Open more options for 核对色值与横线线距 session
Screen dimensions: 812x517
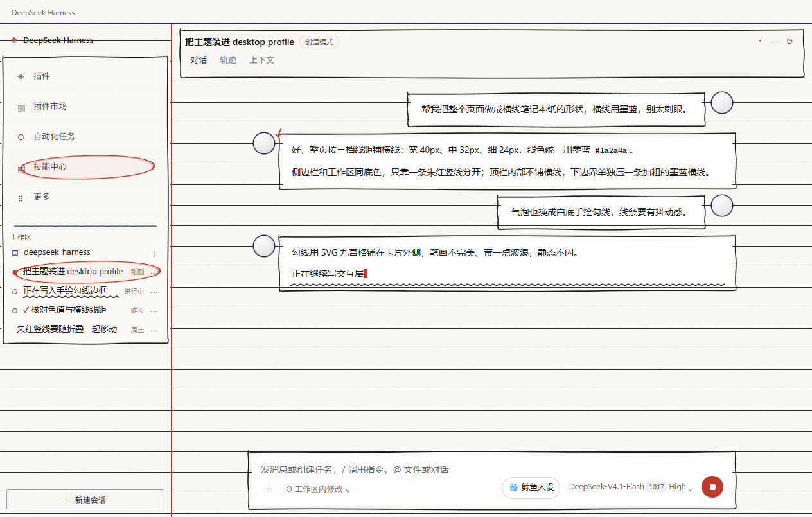pos(154,311)
